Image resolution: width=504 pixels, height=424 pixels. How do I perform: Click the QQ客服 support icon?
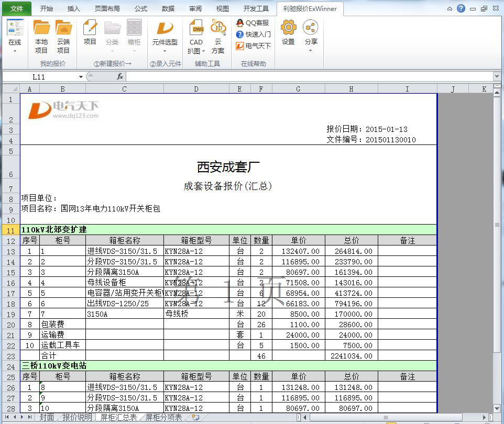[253, 23]
